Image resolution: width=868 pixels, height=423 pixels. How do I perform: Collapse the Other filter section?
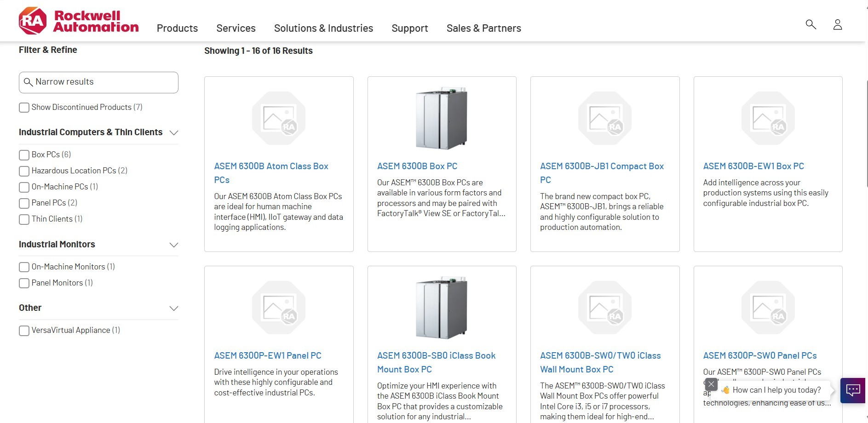point(173,308)
